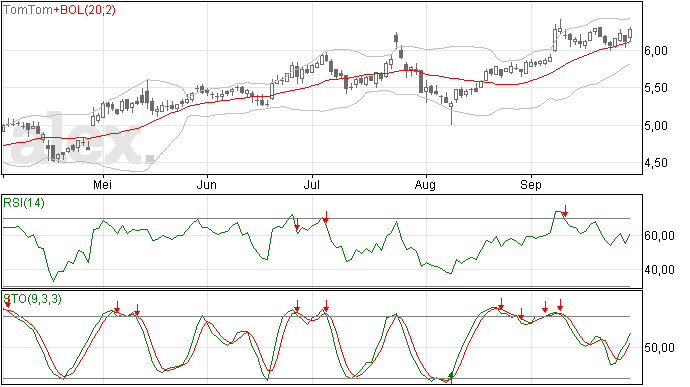
Task: Click the STO(9,3,3) panel label
Action: [x=33, y=299]
